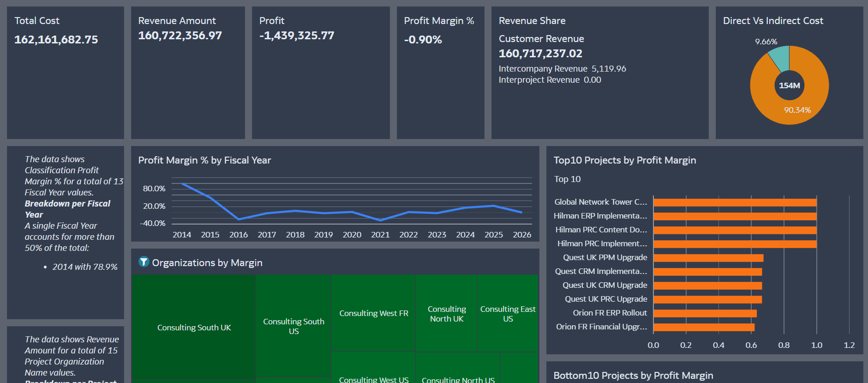Screen dimensions: 868x383
Task: Click the 1.0 x-axis label on bar chart
Action: coord(817,345)
